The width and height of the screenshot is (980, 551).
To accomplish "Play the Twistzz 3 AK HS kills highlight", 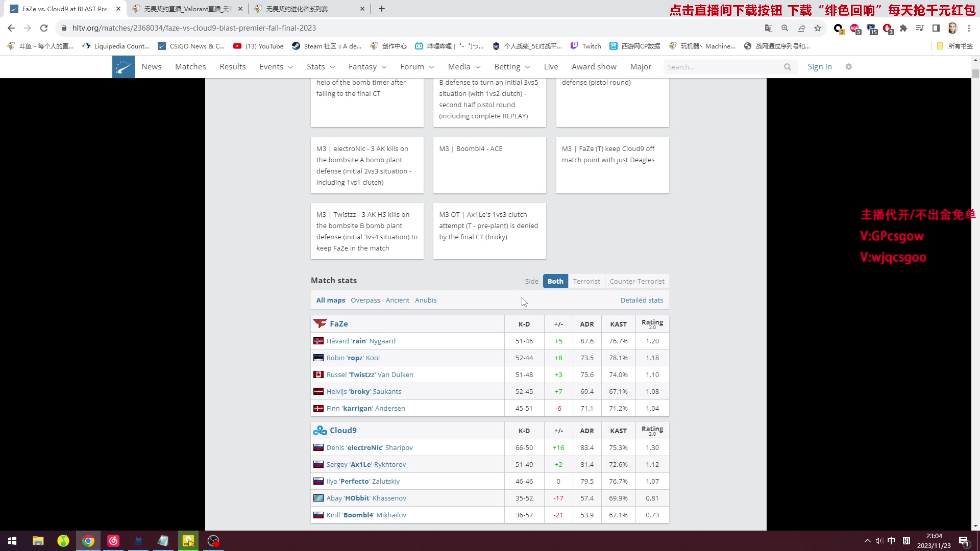I will pyautogui.click(x=367, y=231).
